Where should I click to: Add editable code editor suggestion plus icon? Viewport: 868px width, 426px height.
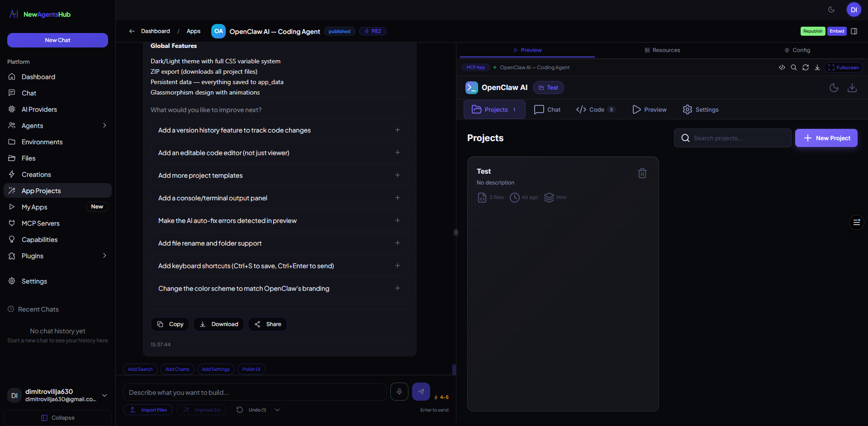click(x=398, y=152)
